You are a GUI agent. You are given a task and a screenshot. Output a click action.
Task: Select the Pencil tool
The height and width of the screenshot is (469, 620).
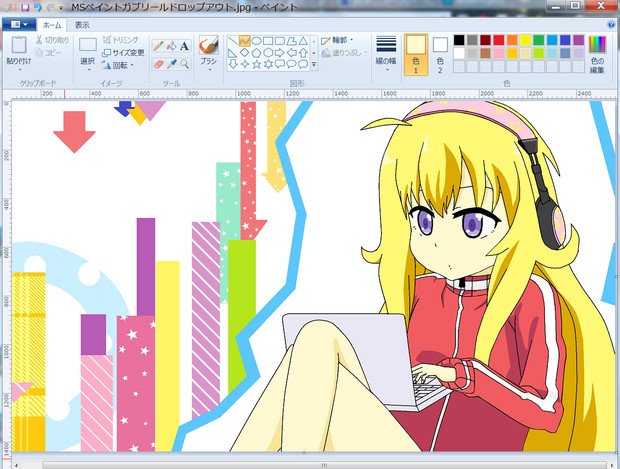159,46
